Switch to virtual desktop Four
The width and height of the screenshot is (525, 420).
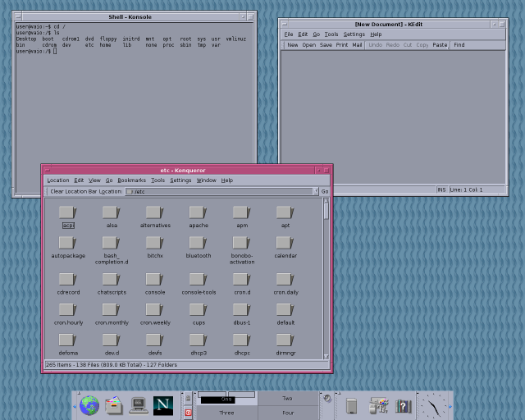[x=288, y=413]
